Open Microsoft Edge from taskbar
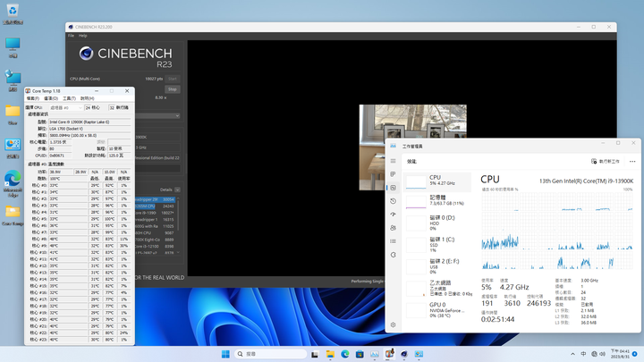This screenshot has width=644, height=362. click(344, 354)
